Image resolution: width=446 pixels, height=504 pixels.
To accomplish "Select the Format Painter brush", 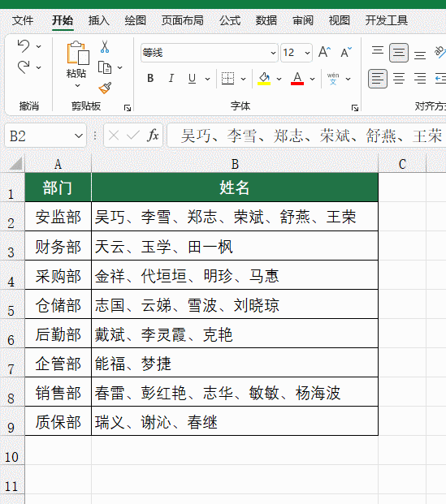I will pos(105,88).
